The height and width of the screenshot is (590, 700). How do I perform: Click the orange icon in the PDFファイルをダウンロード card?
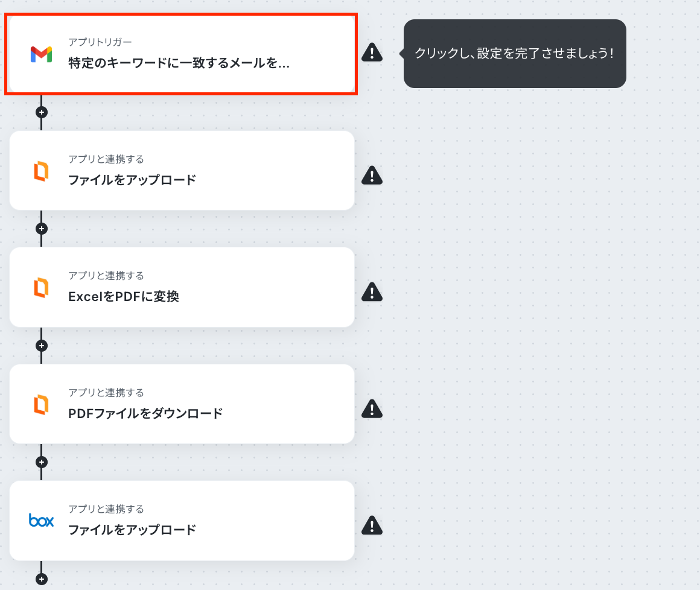[41, 404]
